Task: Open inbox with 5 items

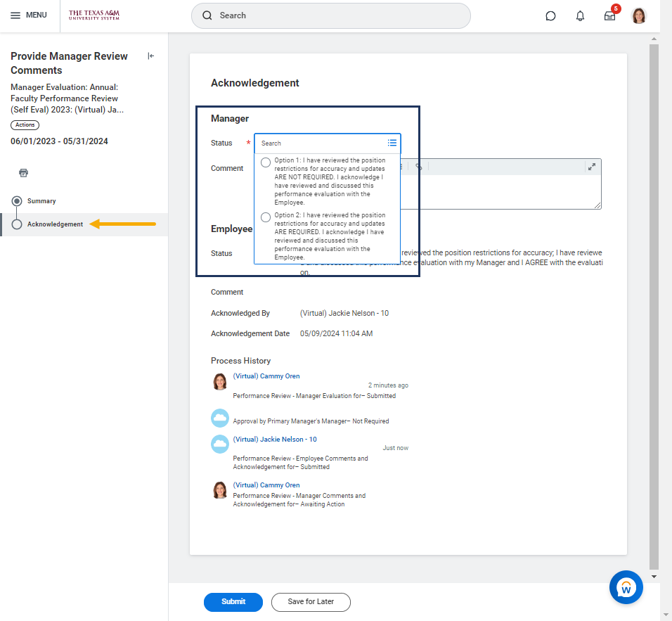Action: click(x=609, y=16)
